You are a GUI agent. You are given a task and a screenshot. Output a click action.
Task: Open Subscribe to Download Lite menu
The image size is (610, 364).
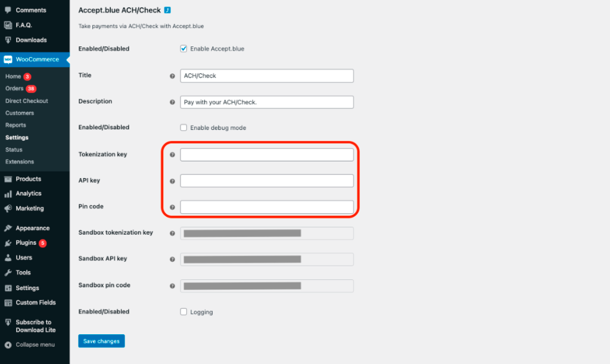(35, 326)
